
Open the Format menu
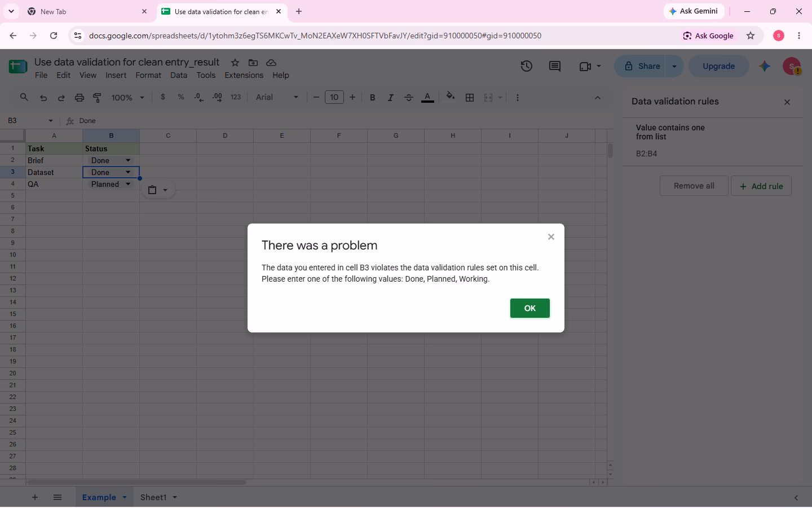pos(148,75)
